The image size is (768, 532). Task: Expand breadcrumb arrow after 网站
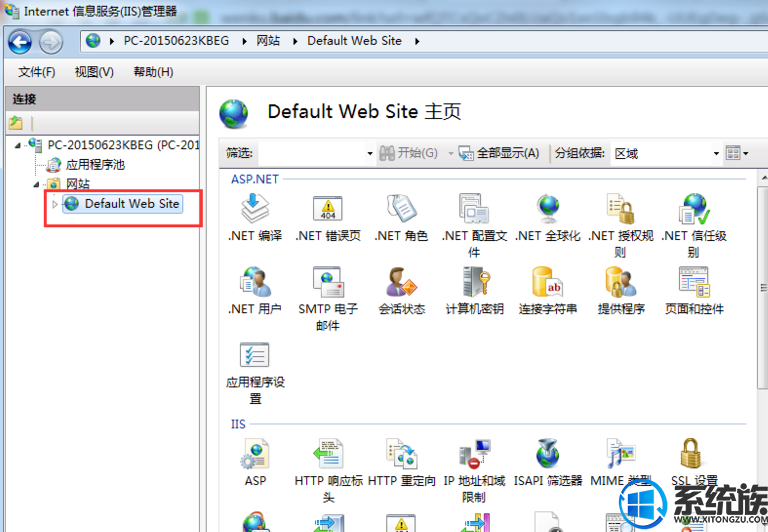coord(295,41)
